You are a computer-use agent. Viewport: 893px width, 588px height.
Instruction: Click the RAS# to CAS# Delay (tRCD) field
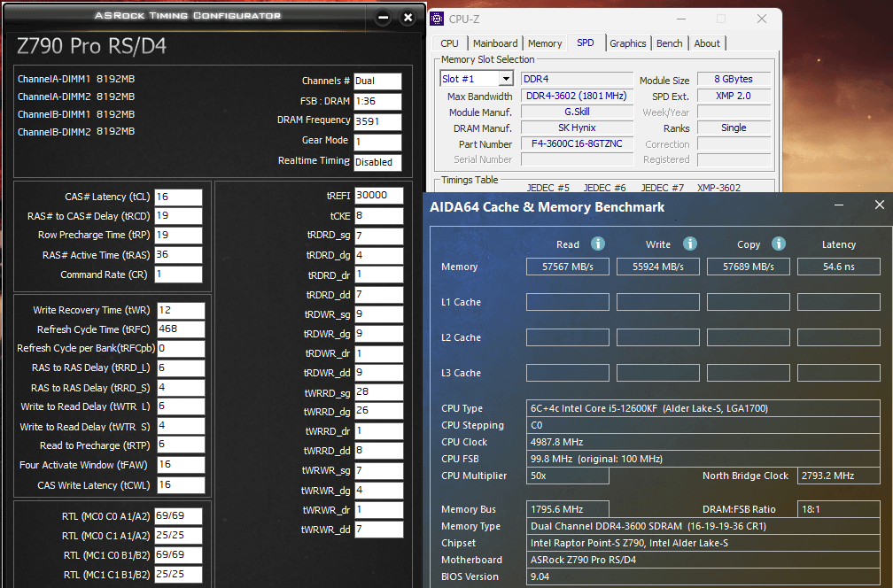tap(178, 216)
